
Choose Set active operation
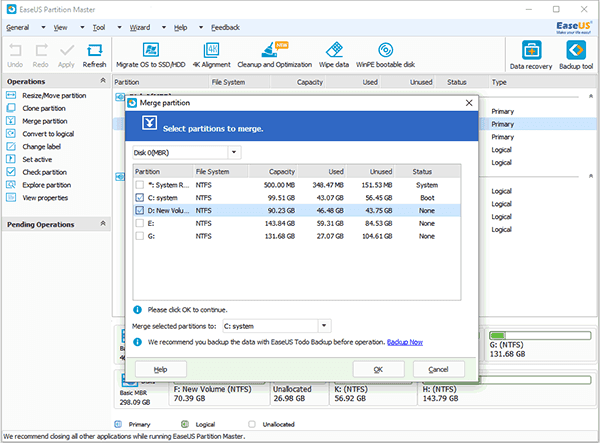point(37,160)
